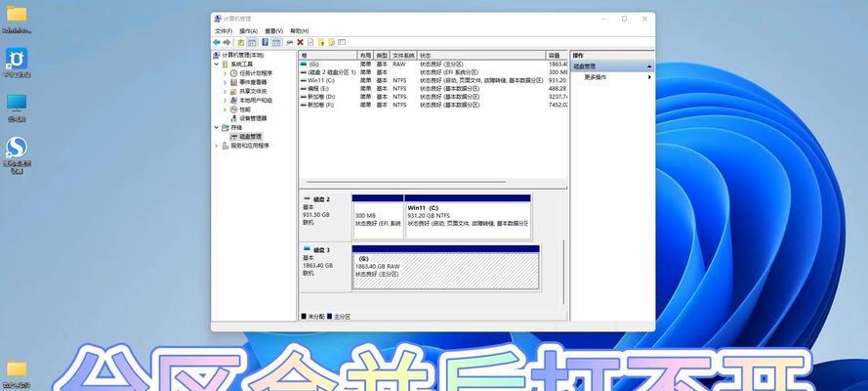Viewport: 868px width, 391px height.
Task: Open the blue square app icon on the desktop
Action: click(17, 58)
